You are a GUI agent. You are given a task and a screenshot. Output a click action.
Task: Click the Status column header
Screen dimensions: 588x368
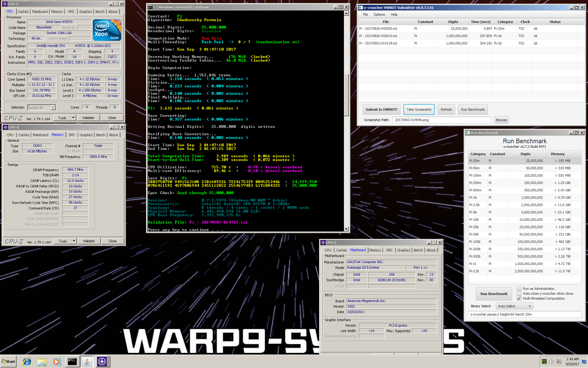pos(555,22)
